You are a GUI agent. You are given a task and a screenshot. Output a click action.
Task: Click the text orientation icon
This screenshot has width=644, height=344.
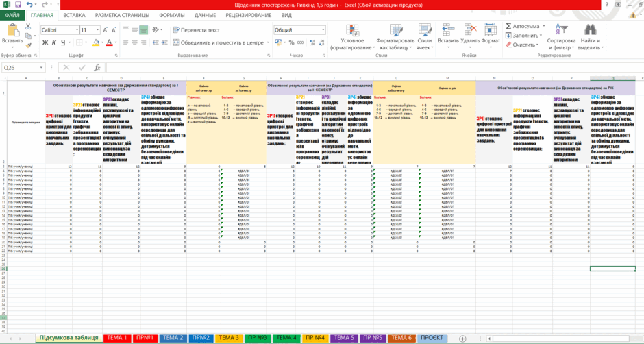pos(156,29)
